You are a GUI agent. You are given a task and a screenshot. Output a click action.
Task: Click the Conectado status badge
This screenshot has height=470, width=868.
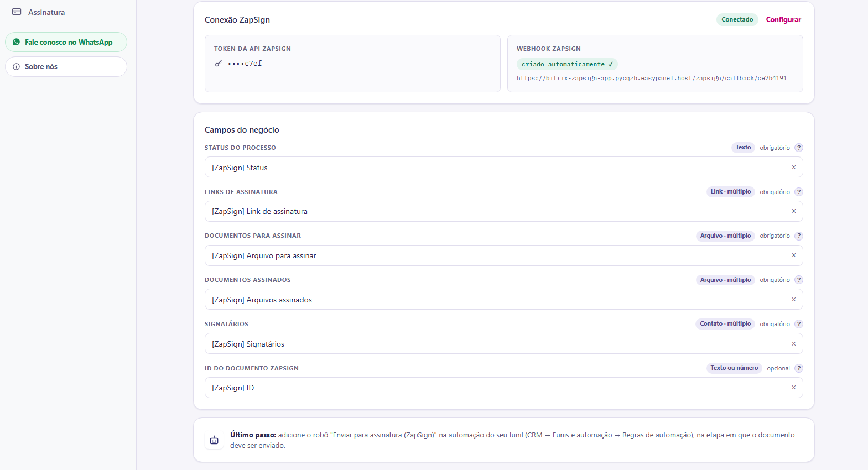click(737, 19)
